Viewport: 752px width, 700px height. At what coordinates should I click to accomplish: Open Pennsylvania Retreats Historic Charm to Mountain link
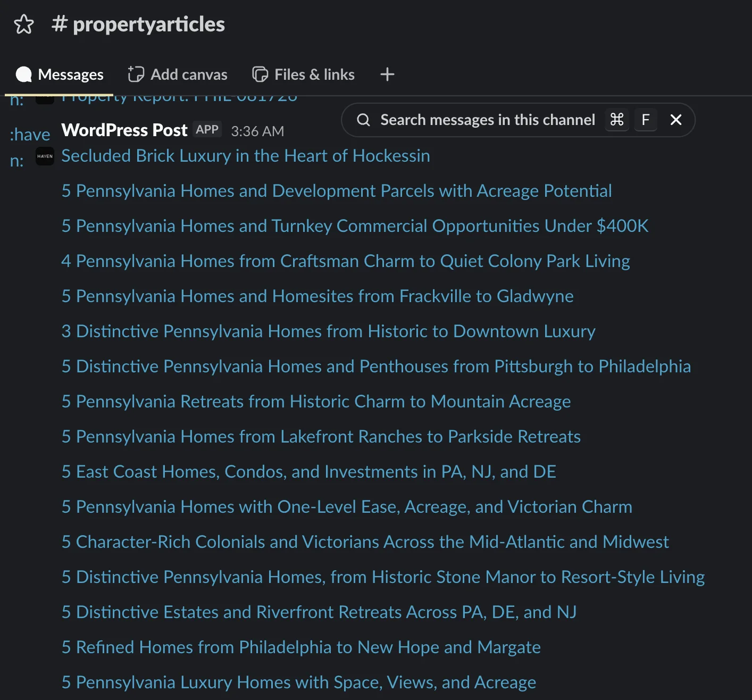(316, 402)
